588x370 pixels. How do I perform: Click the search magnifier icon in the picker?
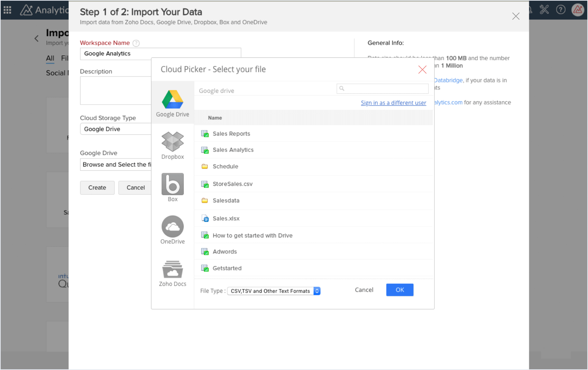342,89
